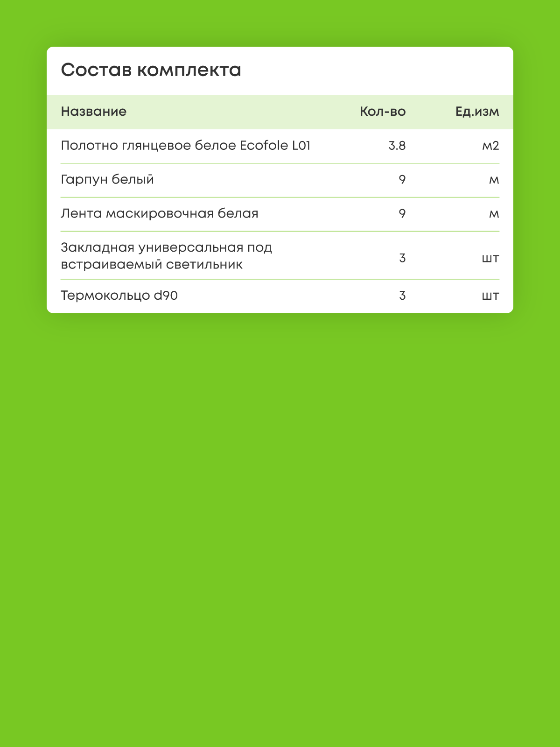
Task: Select the "Лента маскировочная белая" item name
Action: click(x=159, y=214)
